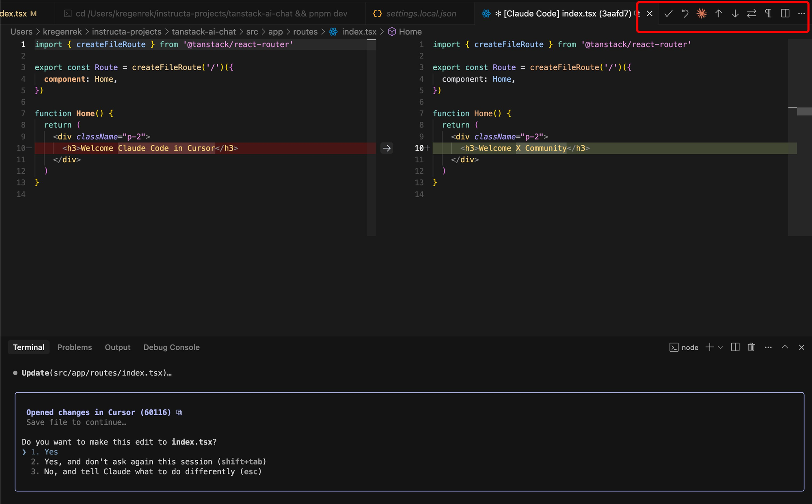812x504 pixels.
Task: Click the node terminal profile icon
Action: coord(674,347)
